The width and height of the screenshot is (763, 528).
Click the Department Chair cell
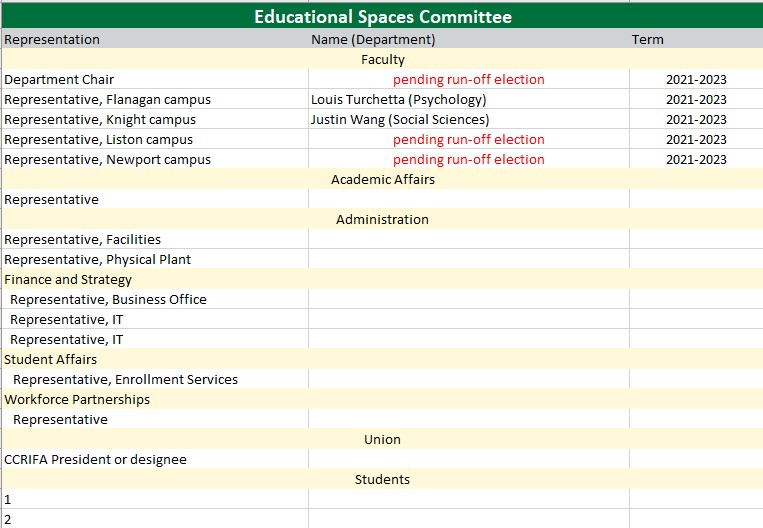(x=59, y=80)
